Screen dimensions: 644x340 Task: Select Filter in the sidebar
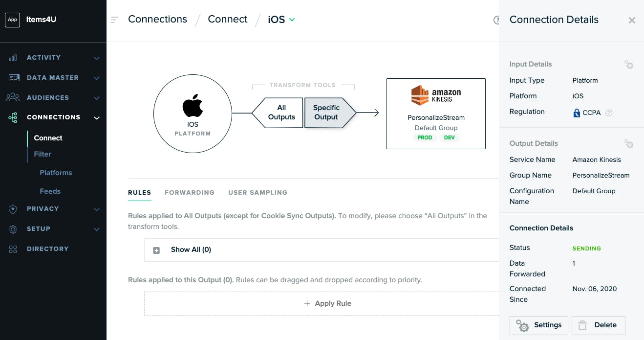[43, 154]
